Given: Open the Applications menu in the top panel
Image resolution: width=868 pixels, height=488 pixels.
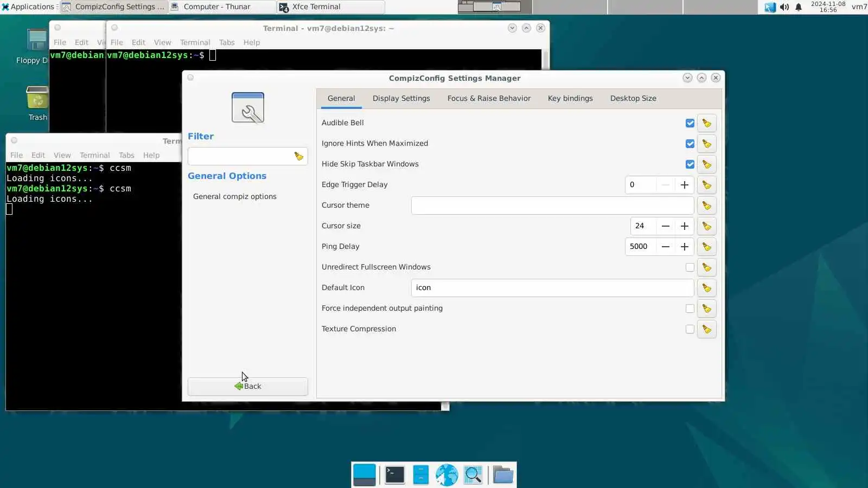Looking at the screenshot, I should coord(28,7).
